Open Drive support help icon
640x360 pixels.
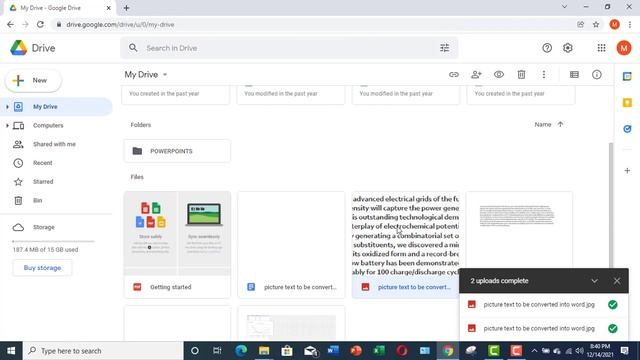547,48
